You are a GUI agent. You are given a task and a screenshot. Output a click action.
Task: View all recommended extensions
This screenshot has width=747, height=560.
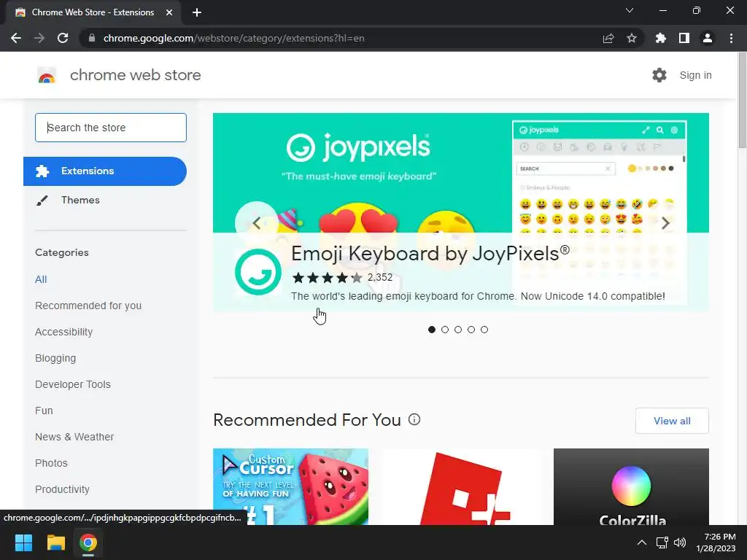[672, 421]
